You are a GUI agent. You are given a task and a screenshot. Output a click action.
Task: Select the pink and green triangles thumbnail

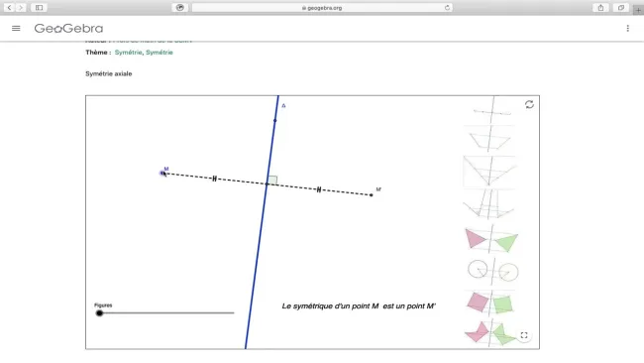[491, 239]
